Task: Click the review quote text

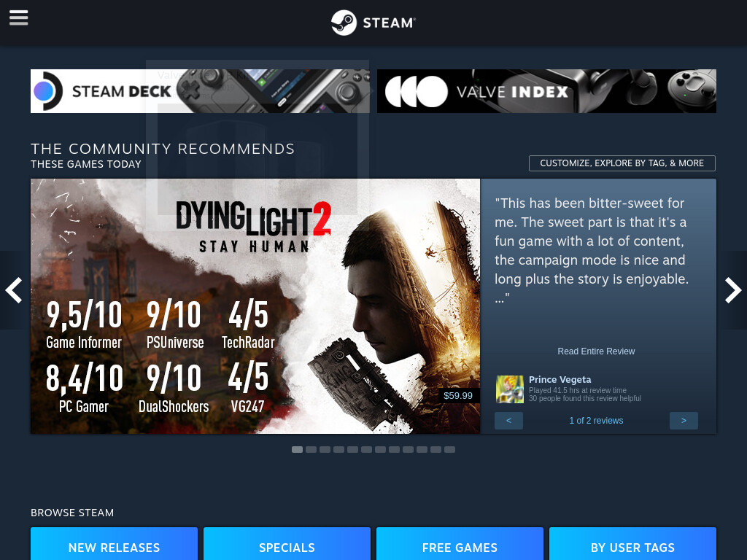Action: [x=592, y=251]
